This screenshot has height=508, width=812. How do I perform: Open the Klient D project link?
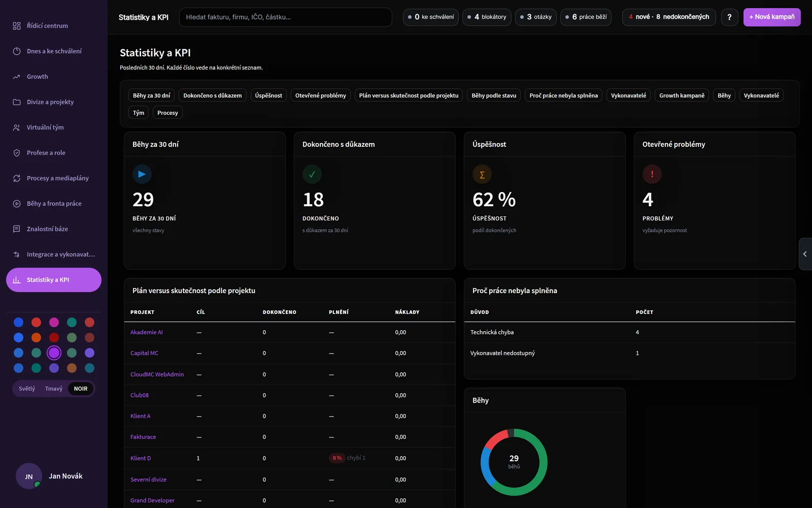coord(141,458)
